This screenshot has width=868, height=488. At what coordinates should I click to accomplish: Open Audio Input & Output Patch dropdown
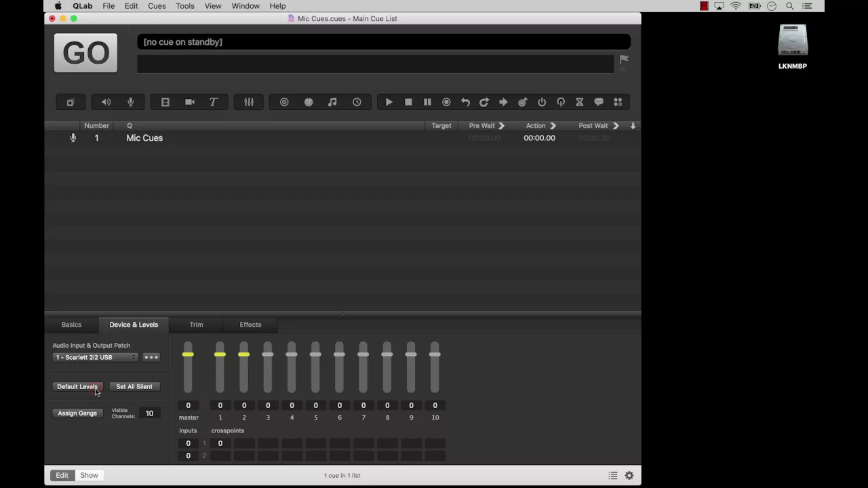tap(96, 357)
